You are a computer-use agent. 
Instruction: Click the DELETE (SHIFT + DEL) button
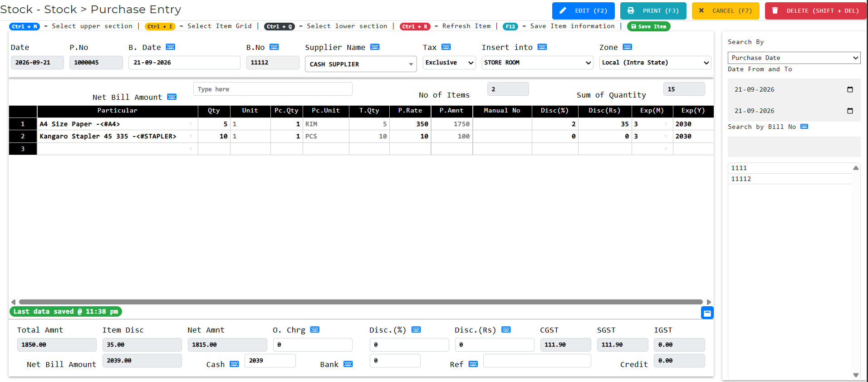(816, 11)
